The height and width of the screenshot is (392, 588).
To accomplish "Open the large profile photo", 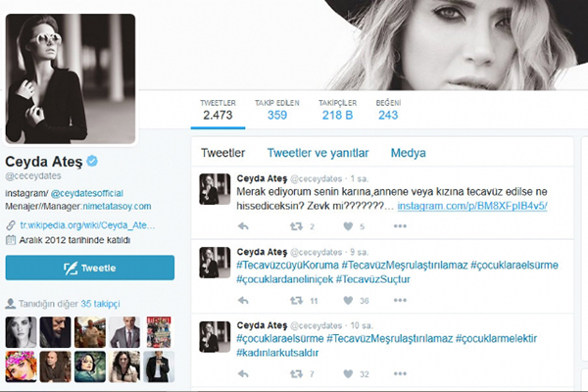I will pos(71,78).
